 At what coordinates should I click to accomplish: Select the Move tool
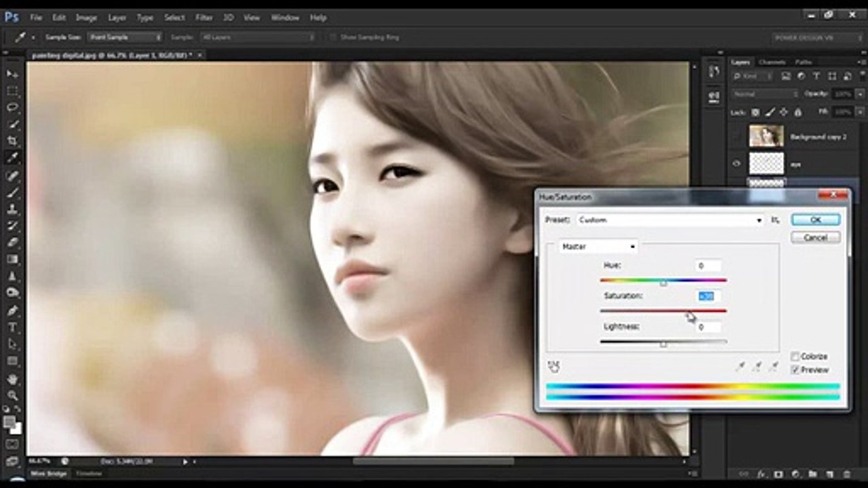pyautogui.click(x=12, y=73)
